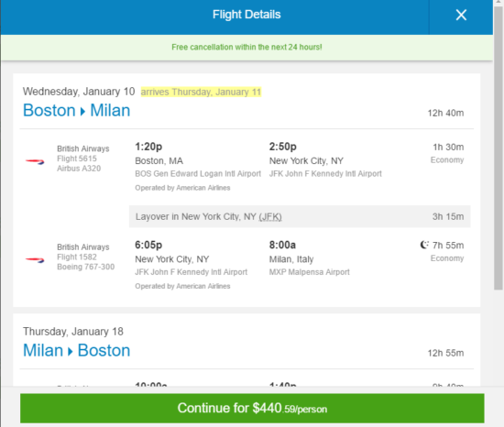Continue for $440.59 per person

pos(252,409)
